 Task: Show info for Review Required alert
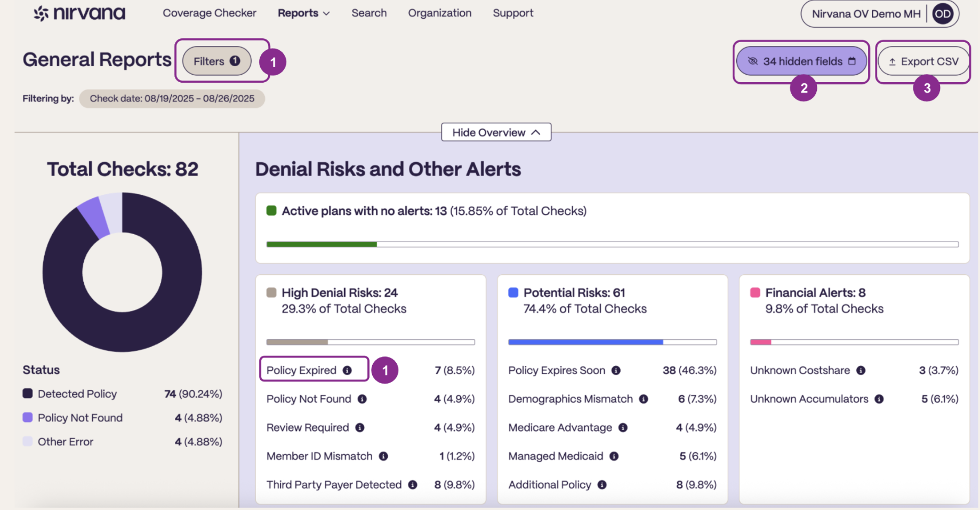[x=360, y=428]
